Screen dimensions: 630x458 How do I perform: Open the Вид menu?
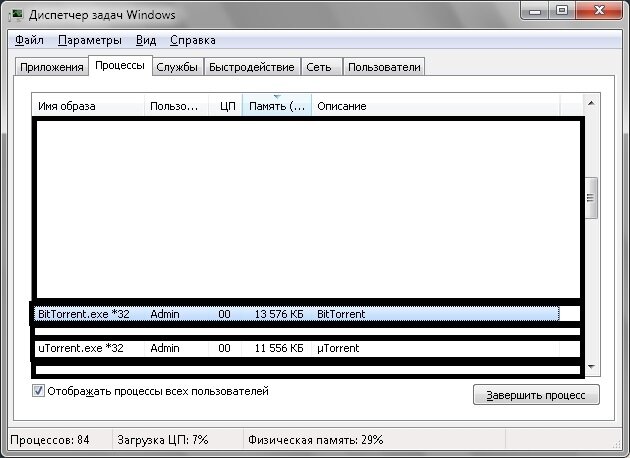point(146,40)
